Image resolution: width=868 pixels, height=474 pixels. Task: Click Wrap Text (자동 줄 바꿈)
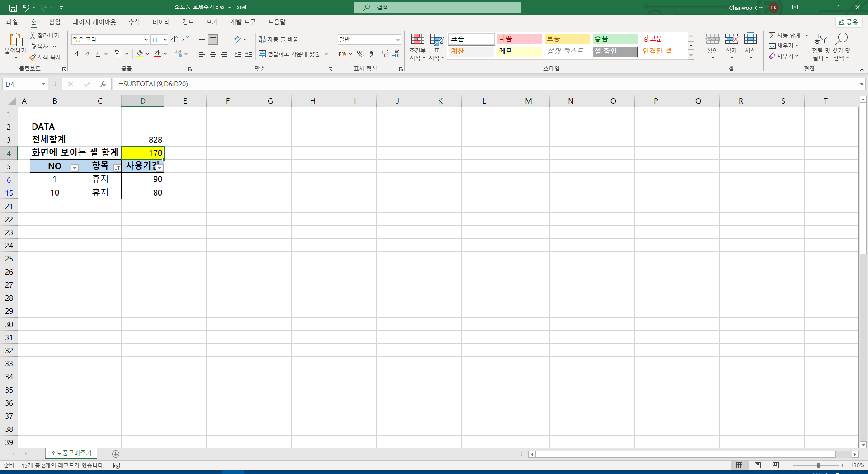(278, 39)
